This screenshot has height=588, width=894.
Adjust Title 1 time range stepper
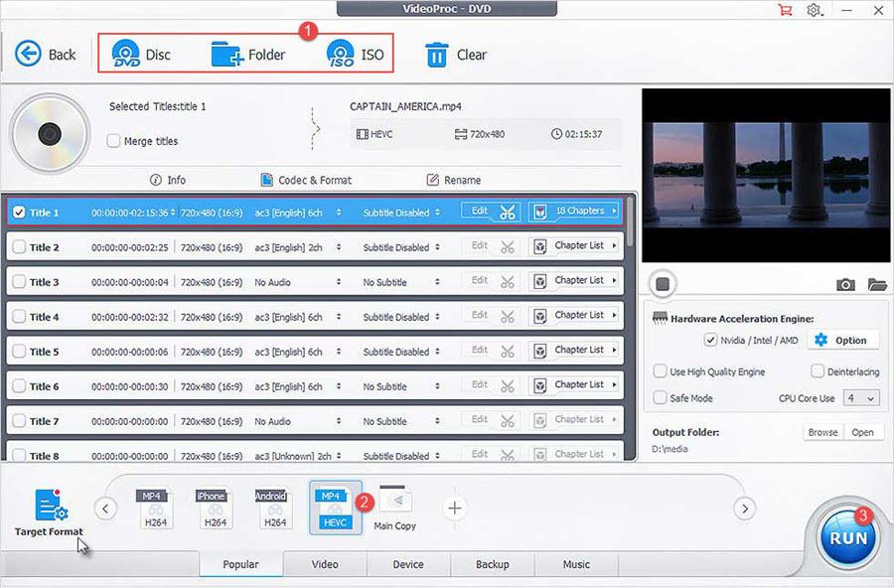tap(173, 213)
